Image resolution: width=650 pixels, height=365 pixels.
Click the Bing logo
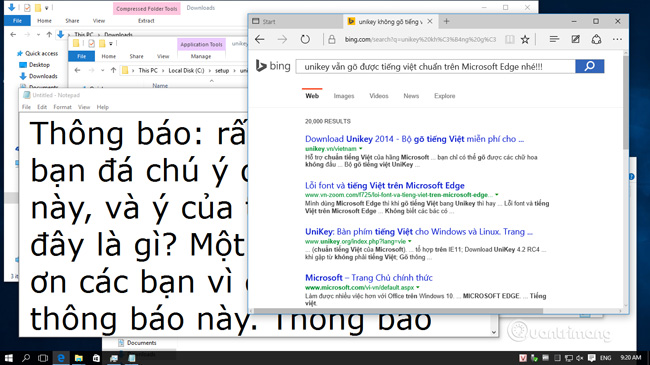pyautogui.click(x=273, y=66)
